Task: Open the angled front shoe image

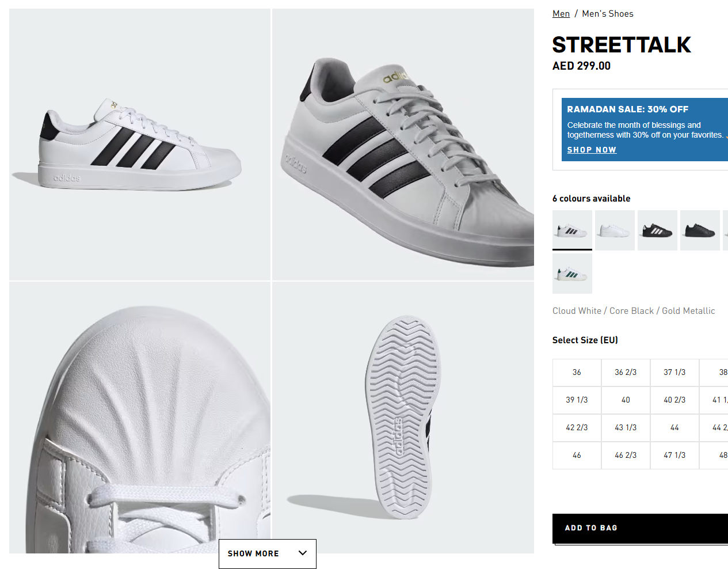Action: click(403, 144)
